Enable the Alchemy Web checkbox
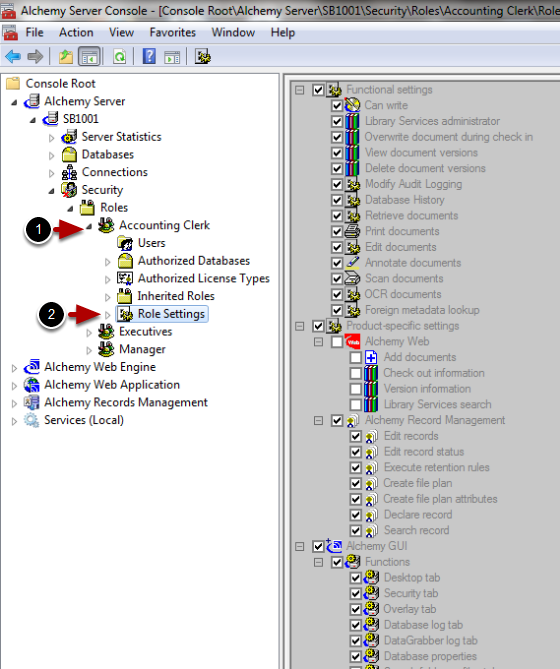Screen dimensions: 560x669 (337, 341)
